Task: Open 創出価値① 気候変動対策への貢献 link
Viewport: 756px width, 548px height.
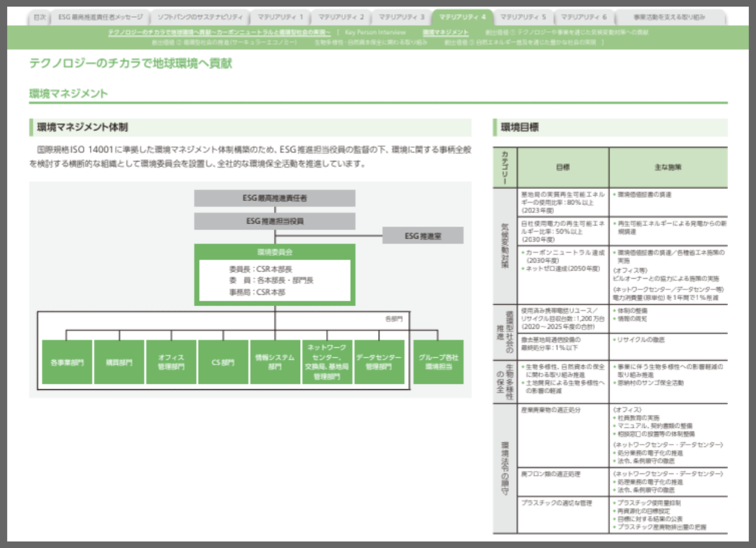Action: coord(566,33)
